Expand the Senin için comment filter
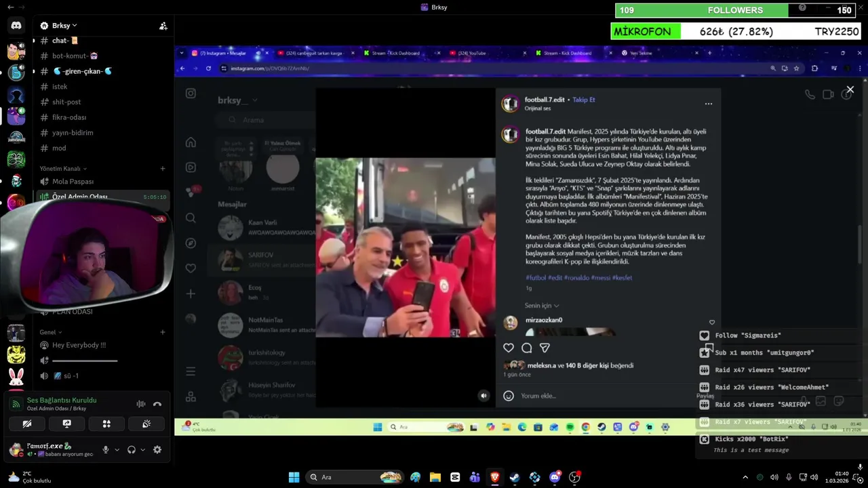The width and height of the screenshot is (868, 488). coord(542,306)
